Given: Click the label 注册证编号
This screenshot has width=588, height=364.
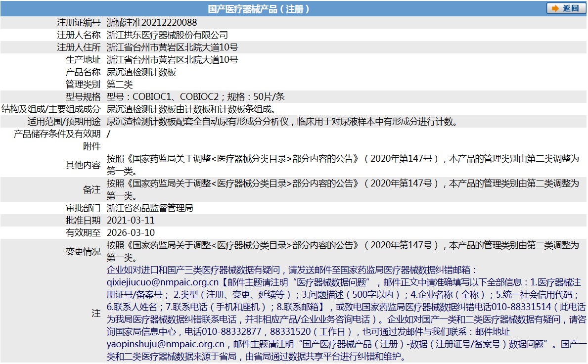Looking at the screenshot, I should point(79,22).
